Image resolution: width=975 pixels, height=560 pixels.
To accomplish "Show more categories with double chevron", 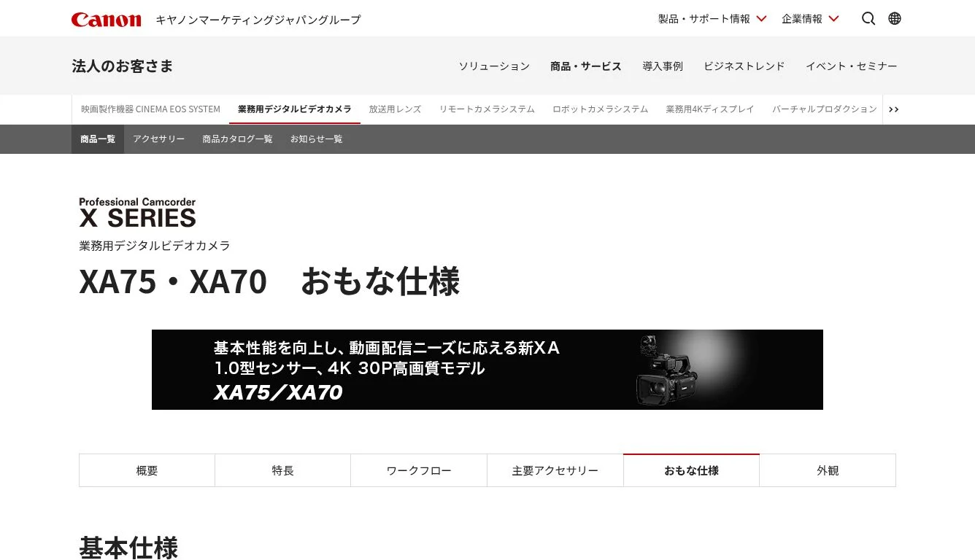I will (894, 109).
